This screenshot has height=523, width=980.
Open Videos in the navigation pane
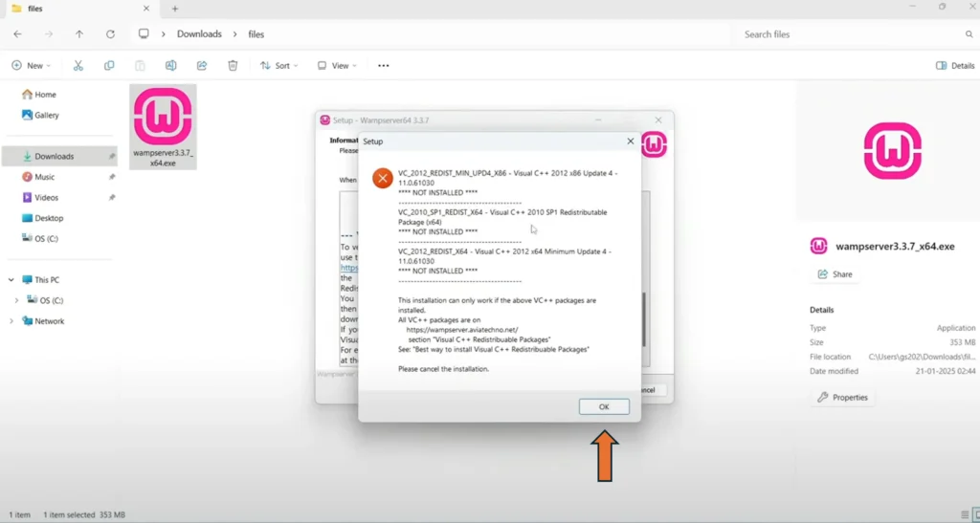pyautogui.click(x=46, y=197)
